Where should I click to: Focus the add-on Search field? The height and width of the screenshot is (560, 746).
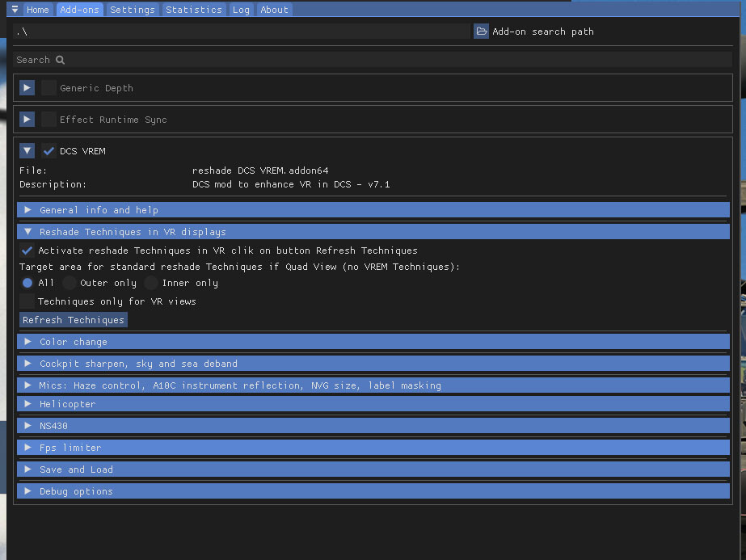tap(373, 60)
